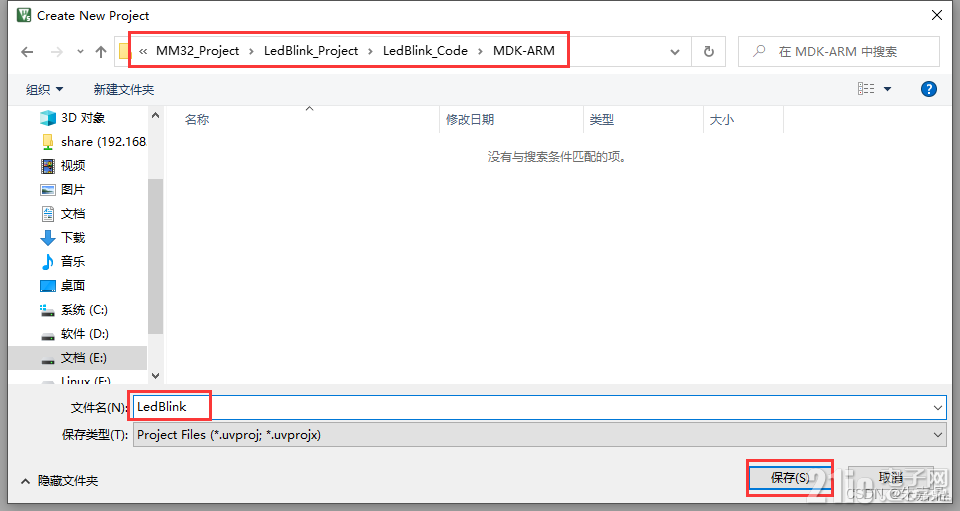Click LedBlink_Project in the address path
This screenshot has width=960, height=511.
(311, 51)
